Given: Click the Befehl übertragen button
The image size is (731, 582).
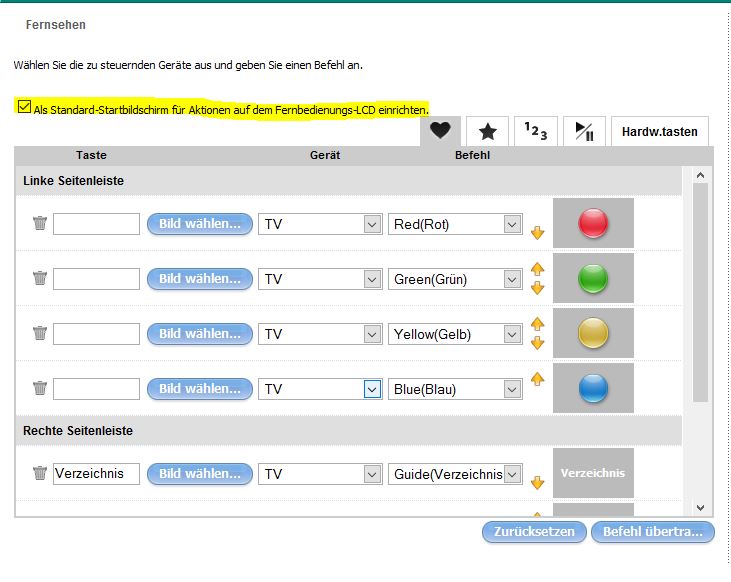Looking at the screenshot, I should tap(653, 532).
